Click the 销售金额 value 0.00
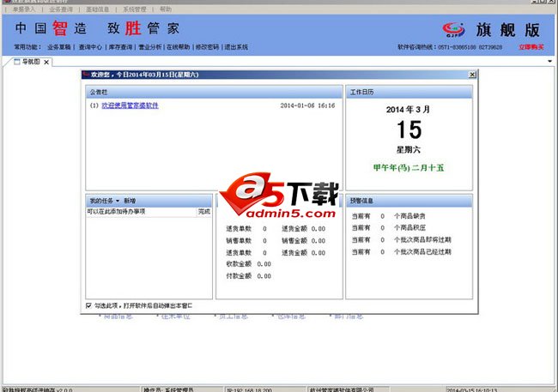Screen dimensions: 558x392 pyautogui.click(x=318, y=241)
